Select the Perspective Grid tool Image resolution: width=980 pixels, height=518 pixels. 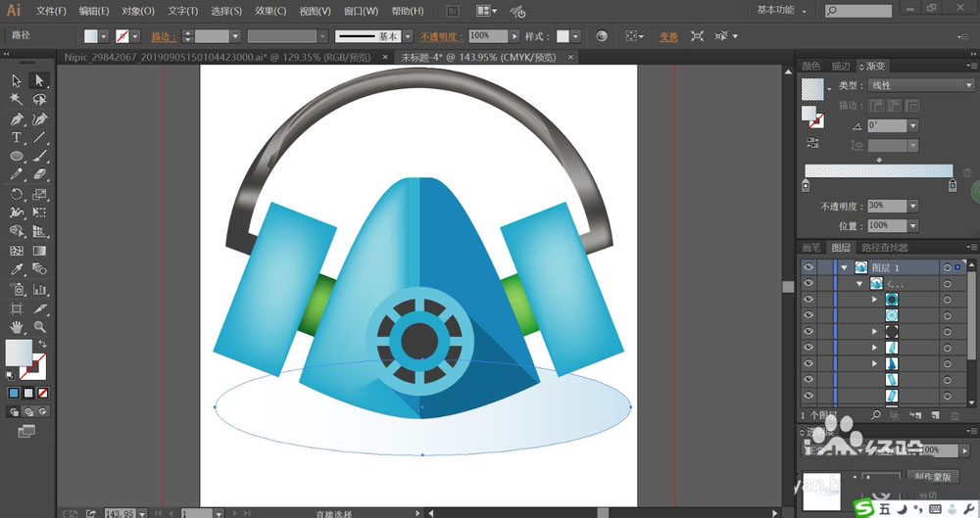(39, 232)
